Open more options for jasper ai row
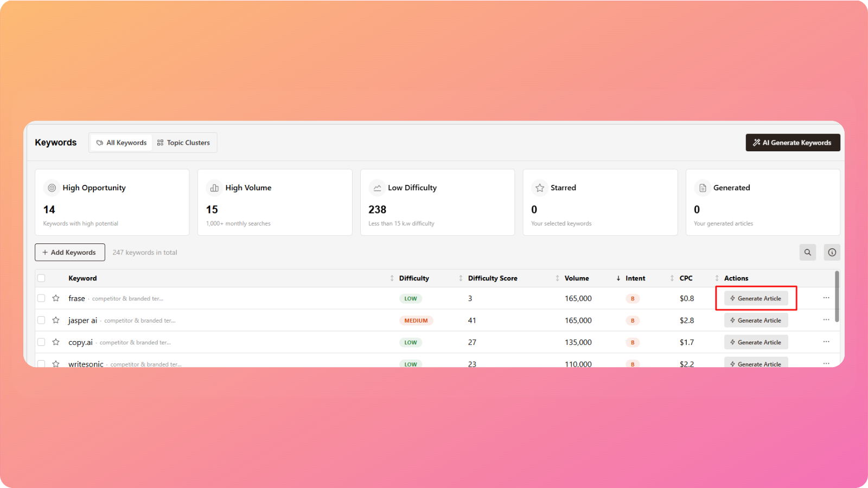Viewport: 868px width, 488px height. pyautogui.click(x=826, y=320)
